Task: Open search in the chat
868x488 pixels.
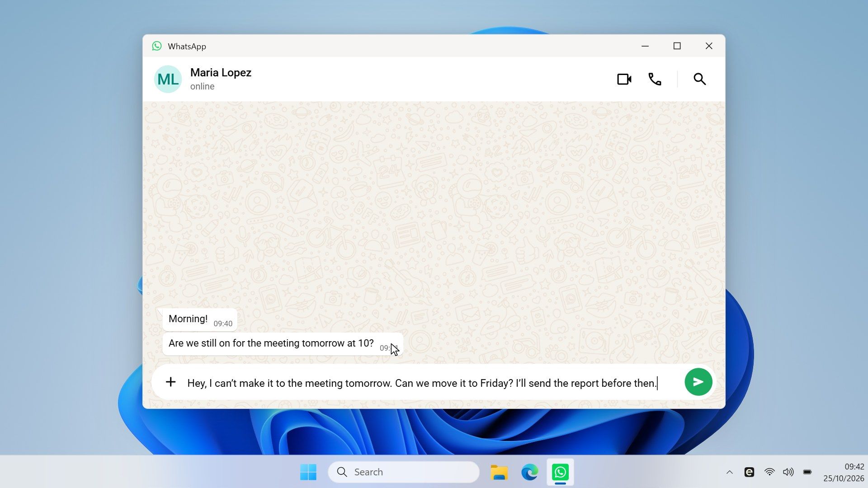Action: tap(699, 79)
